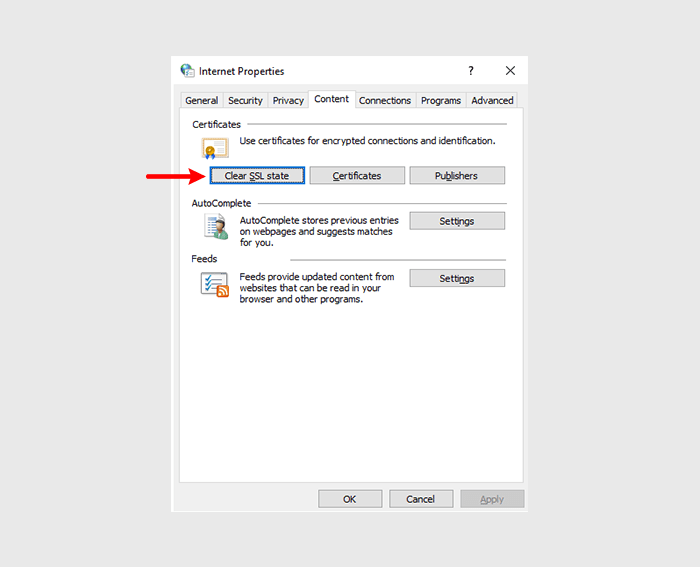Image resolution: width=700 pixels, height=567 pixels.
Task: Click the Clear SSL state button
Action: coord(257,175)
